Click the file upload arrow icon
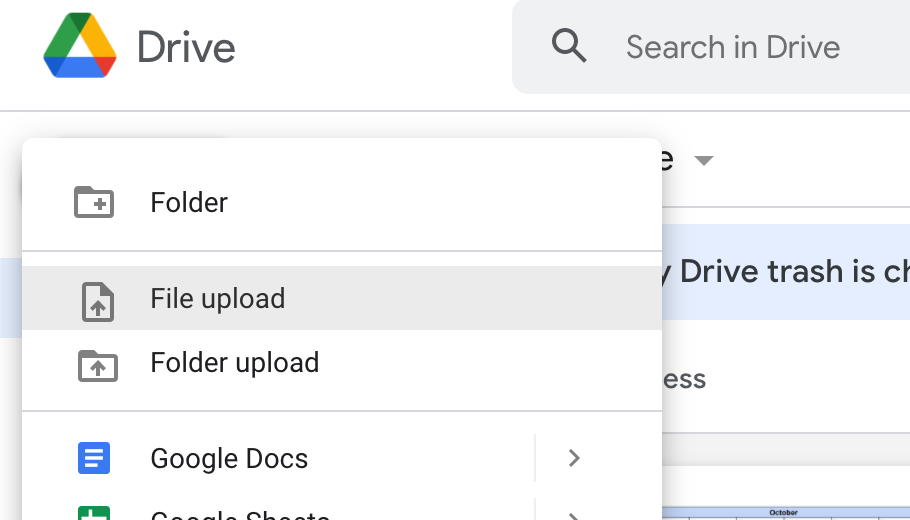This screenshot has height=520, width=910. (x=98, y=302)
